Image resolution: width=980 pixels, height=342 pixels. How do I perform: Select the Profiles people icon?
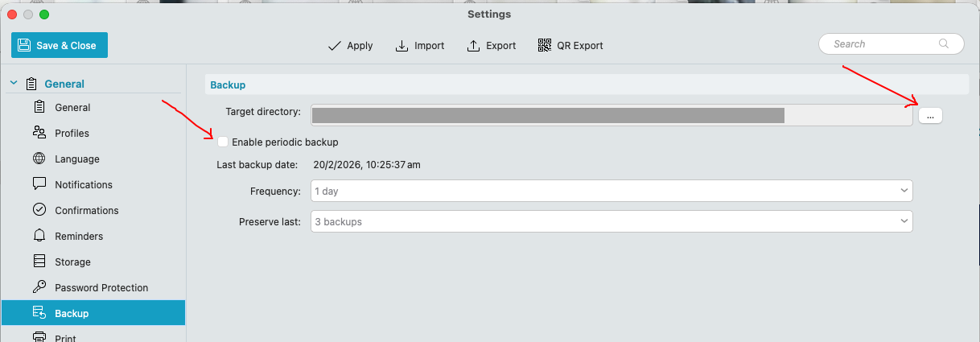click(x=39, y=133)
